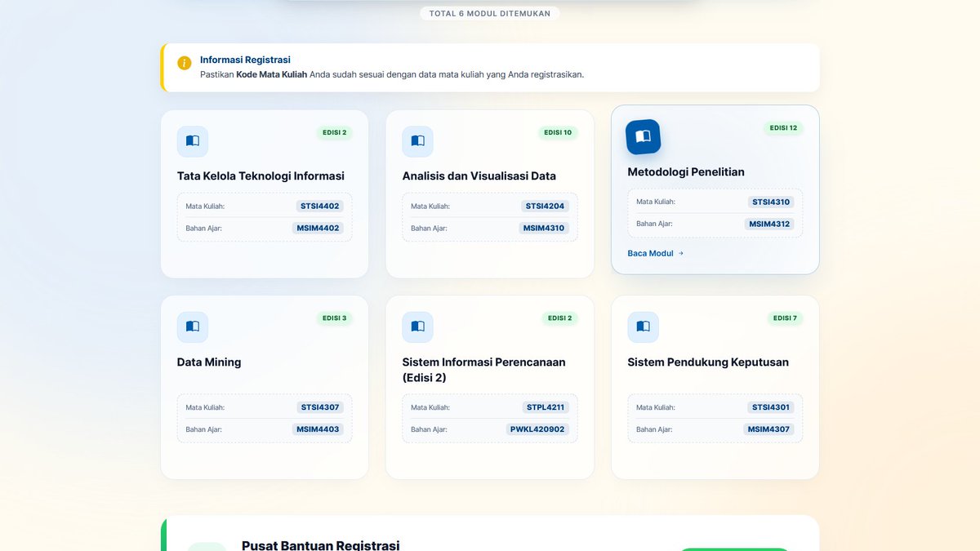The image size is (980, 551).
Task: Click course code STSI4402
Action: coord(320,207)
